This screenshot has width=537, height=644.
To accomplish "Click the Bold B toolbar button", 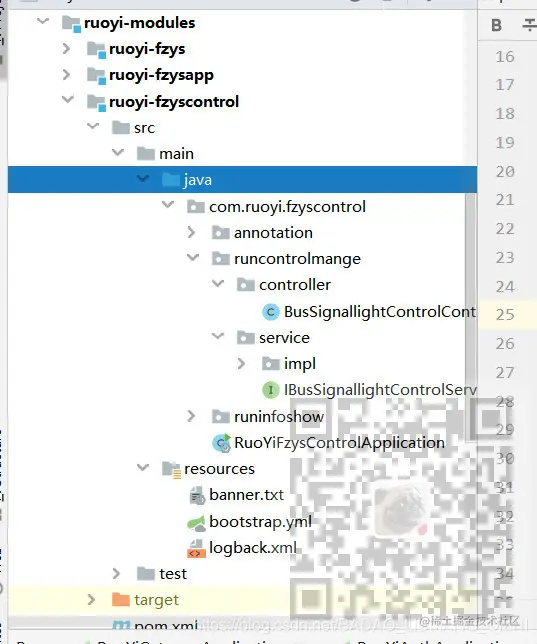I will [497, 25].
